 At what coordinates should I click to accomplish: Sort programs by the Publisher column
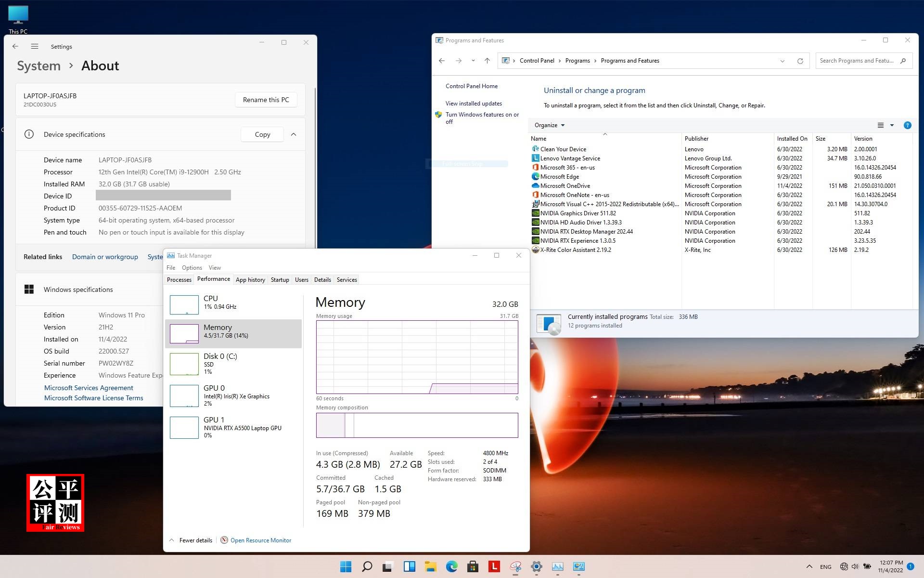(x=697, y=138)
